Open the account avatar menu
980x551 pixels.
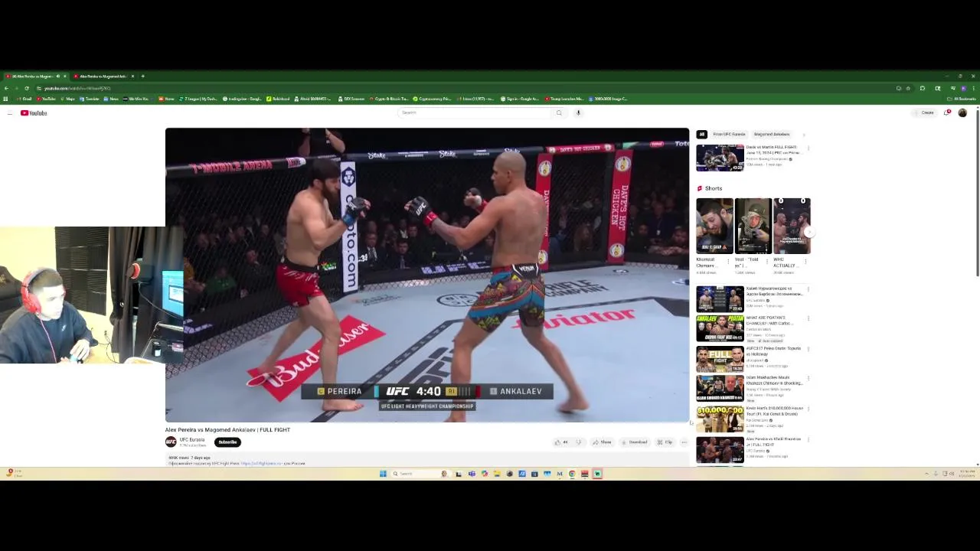[x=962, y=112]
